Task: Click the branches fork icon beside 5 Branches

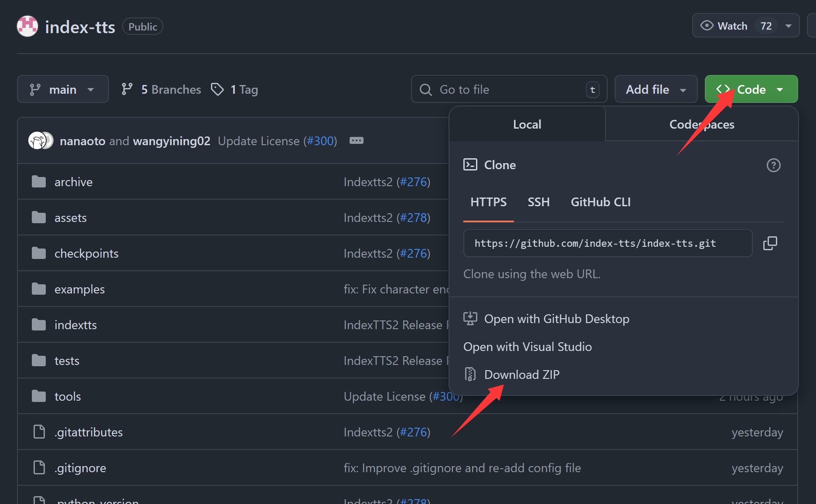Action: click(x=127, y=89)
